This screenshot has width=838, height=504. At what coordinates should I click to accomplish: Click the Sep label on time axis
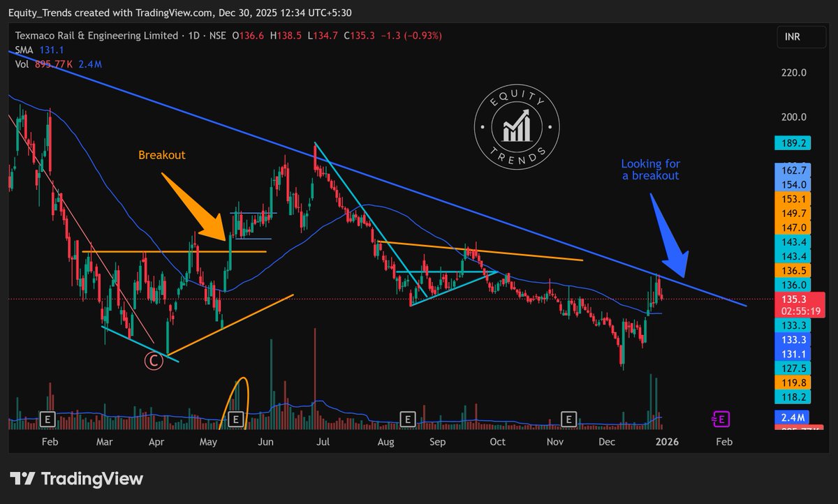click(437, 442)
